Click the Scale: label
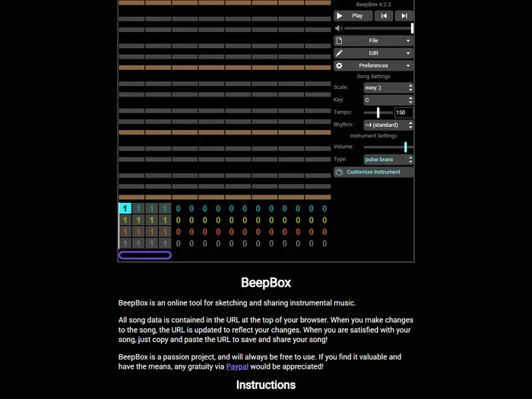 coord(341,87)
